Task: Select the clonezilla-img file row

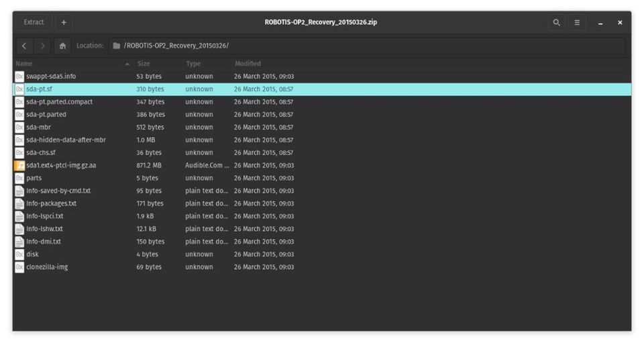Action: click(x=47, y=267)
